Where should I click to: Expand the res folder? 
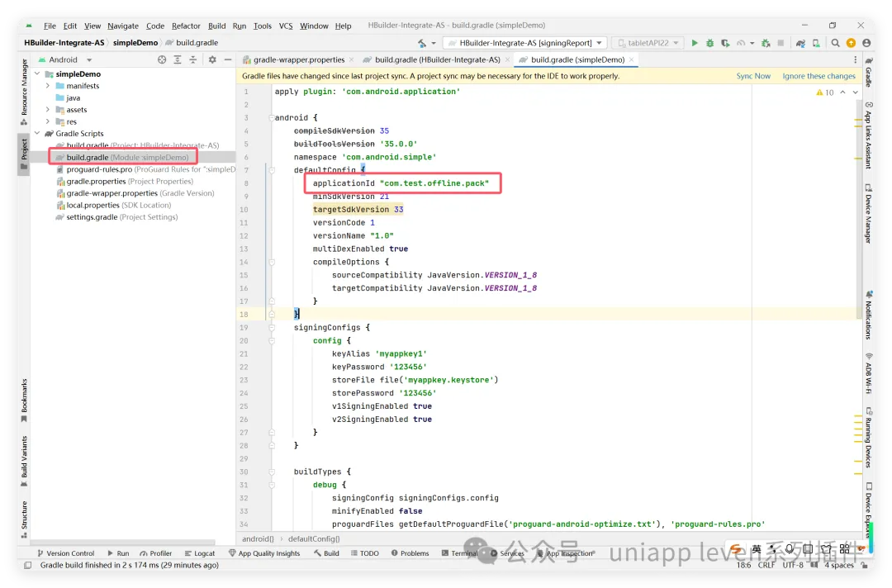[x=48, y=121]
